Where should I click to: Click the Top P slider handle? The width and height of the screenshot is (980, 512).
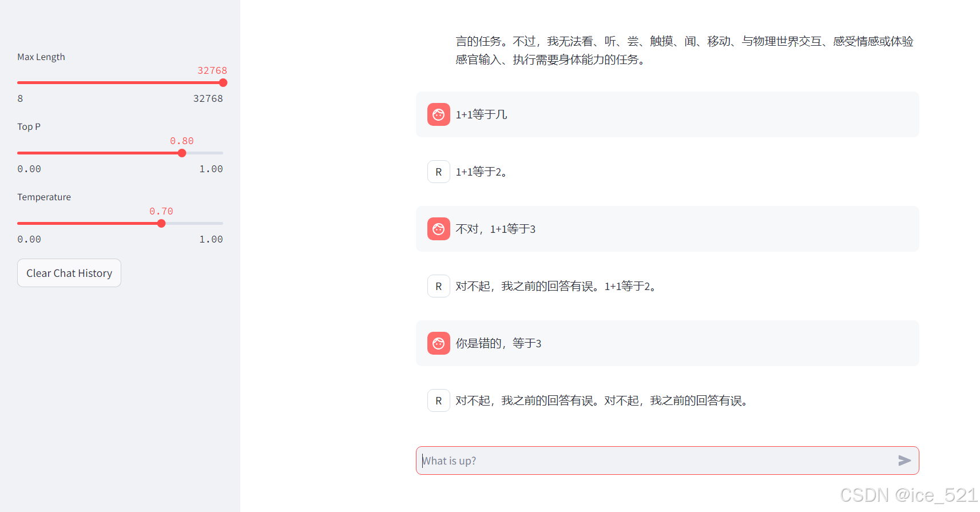[182, 153]
